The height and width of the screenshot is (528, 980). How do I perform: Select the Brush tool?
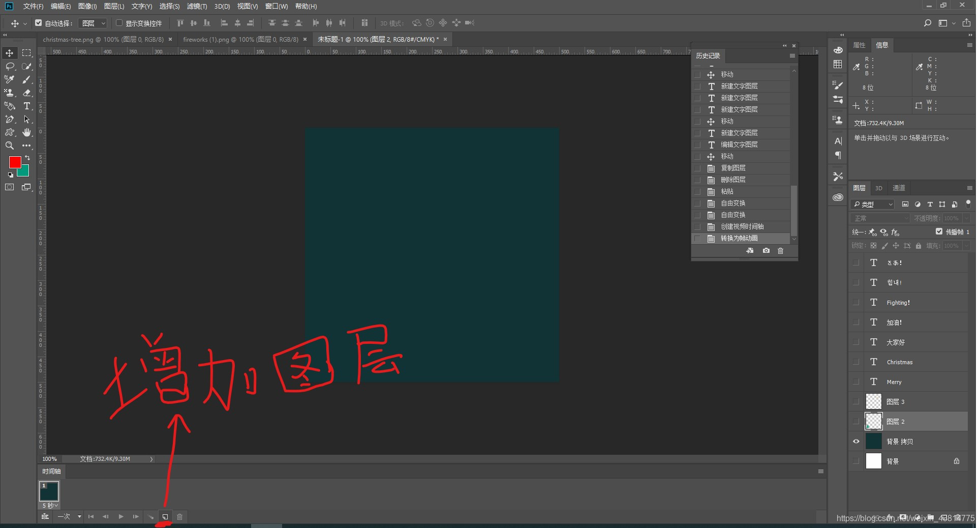[26, 79]
